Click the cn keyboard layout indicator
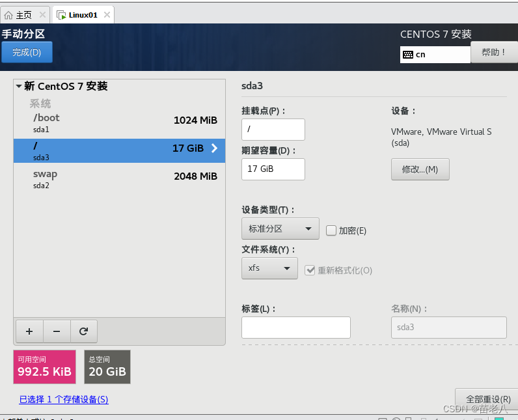 pos(435,55)
